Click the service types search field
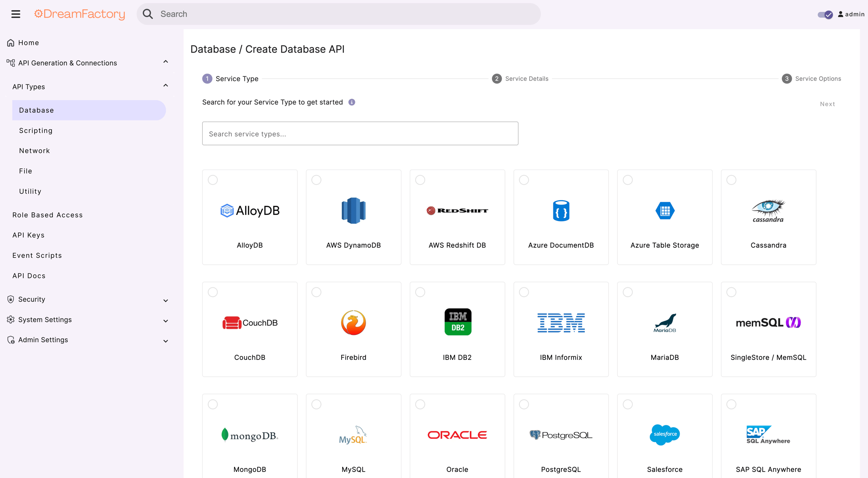868x478 pixels. 360,134
